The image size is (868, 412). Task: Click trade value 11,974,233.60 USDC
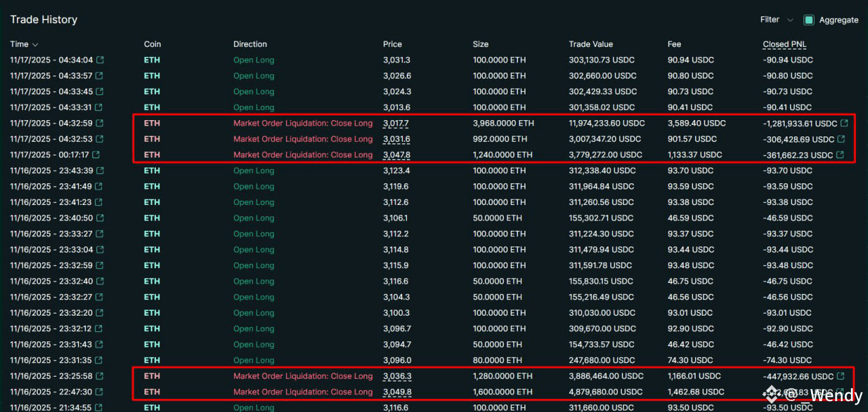606,124
